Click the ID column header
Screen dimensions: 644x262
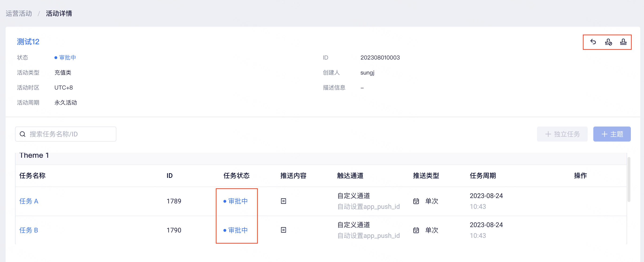(x=169, y=176)
